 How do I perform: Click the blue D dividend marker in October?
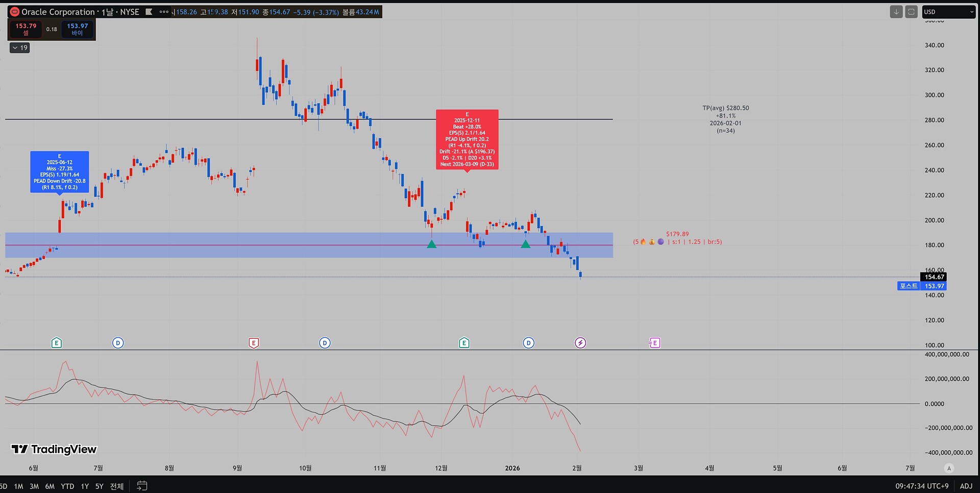click(325, 343)
